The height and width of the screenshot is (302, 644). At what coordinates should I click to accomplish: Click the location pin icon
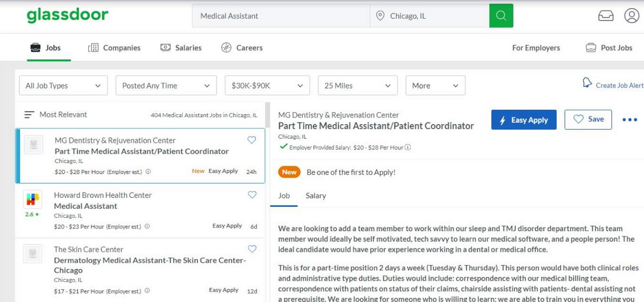(x=380, y=16)
